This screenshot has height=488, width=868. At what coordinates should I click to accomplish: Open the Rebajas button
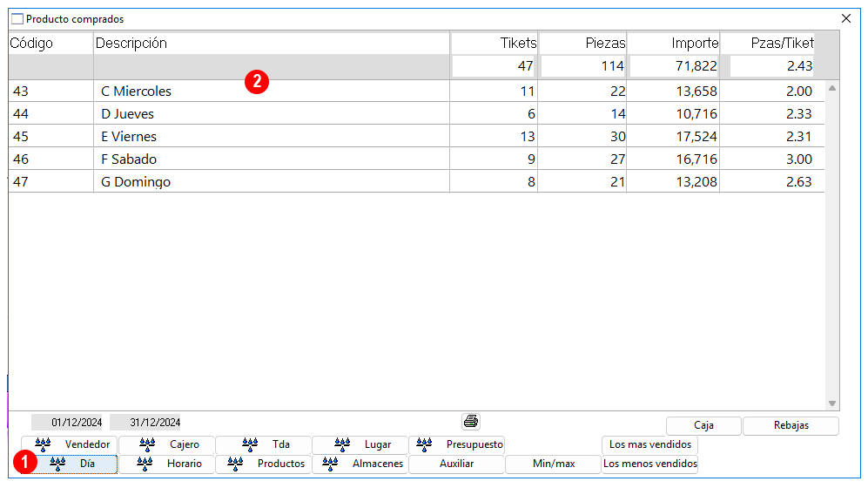coord(791,425)
